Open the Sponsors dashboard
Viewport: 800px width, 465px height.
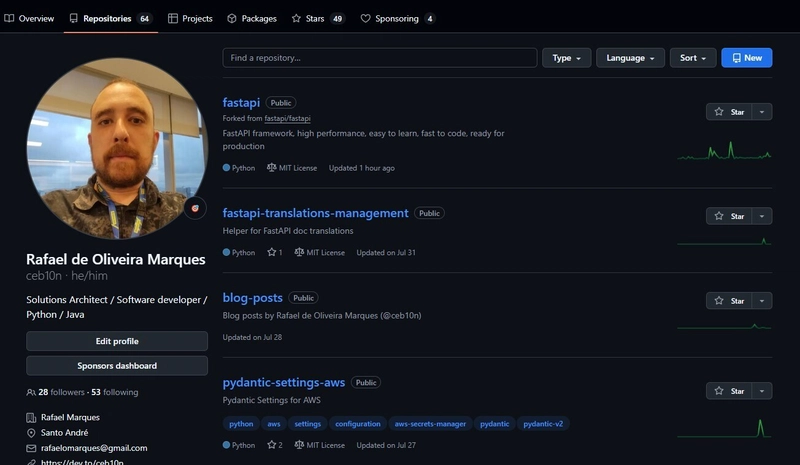coord(117,365)
